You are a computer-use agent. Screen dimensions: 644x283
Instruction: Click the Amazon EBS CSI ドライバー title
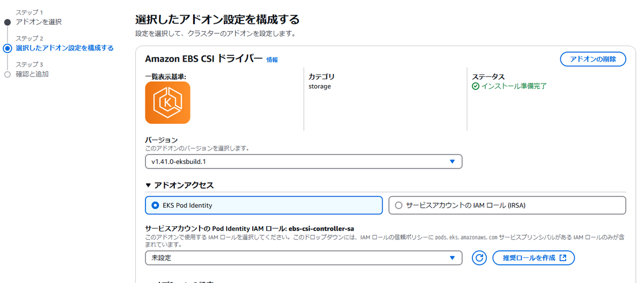coord(204,59)
